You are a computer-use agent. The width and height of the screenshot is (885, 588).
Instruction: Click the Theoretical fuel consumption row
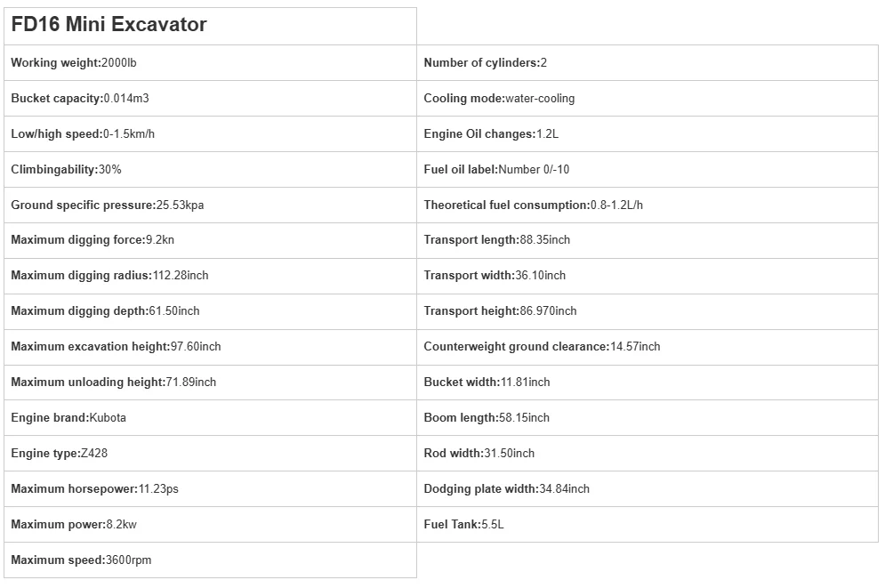pos(534,205)
